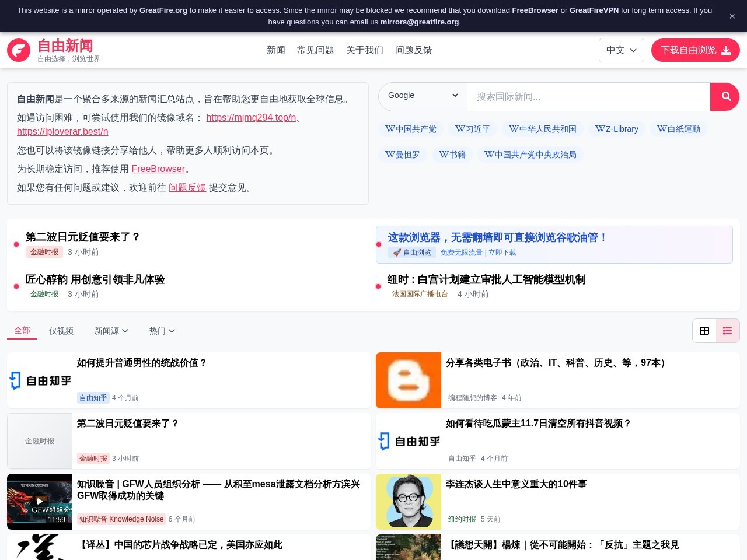Open the 自由浏览 browser promo headline
The height and width of the screenshot is (560, 747).
coord(498,237)
